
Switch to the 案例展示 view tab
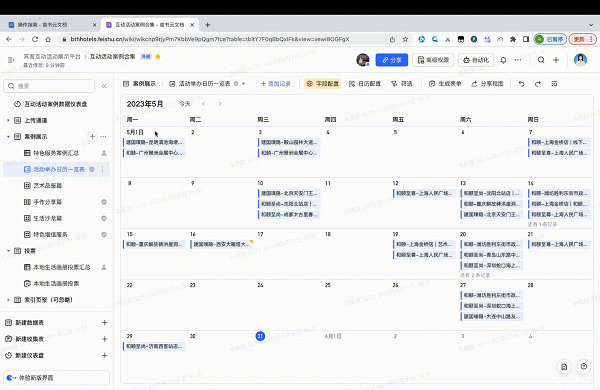tap(140, 84)
